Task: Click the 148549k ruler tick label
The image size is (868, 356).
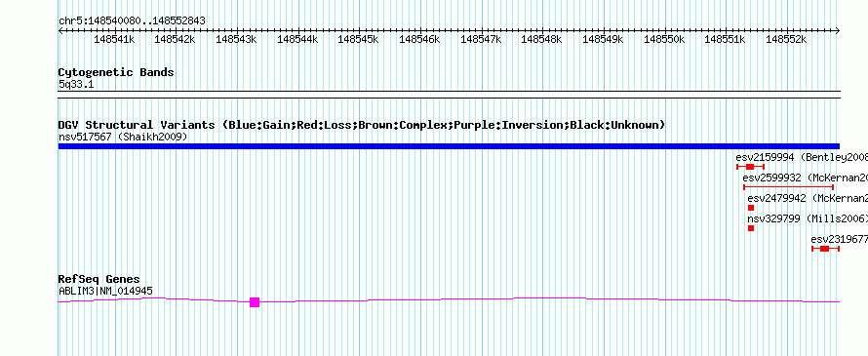Action: pyautogui.click(x=604, y=39)
